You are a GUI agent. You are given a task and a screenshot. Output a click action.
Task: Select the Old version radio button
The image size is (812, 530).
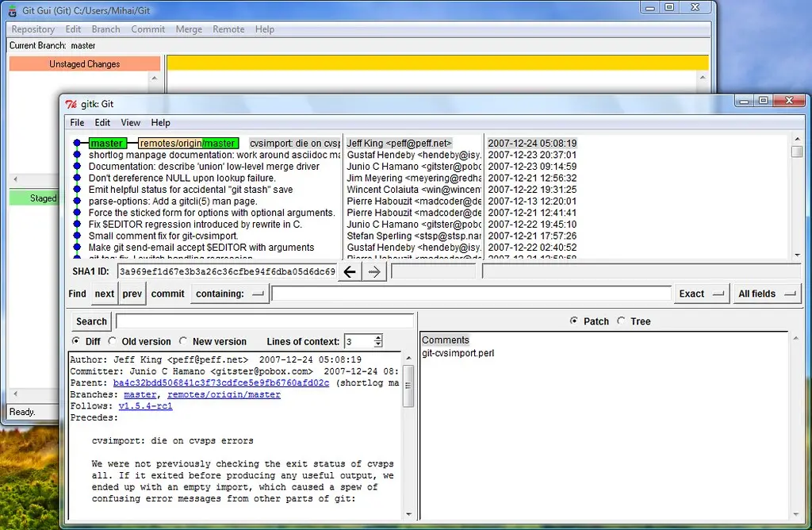(x=113, y=341)
